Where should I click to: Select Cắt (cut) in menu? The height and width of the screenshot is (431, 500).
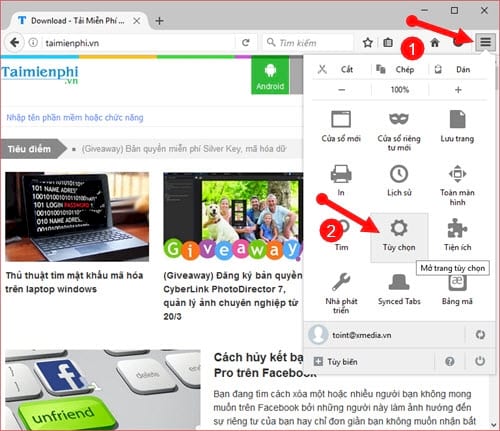click(x=341, y=69)
